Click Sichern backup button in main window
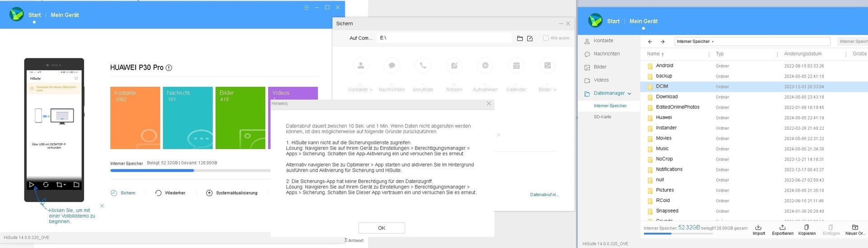The height and width of the screenshot is (248, 868). click(x=123, y=193)
